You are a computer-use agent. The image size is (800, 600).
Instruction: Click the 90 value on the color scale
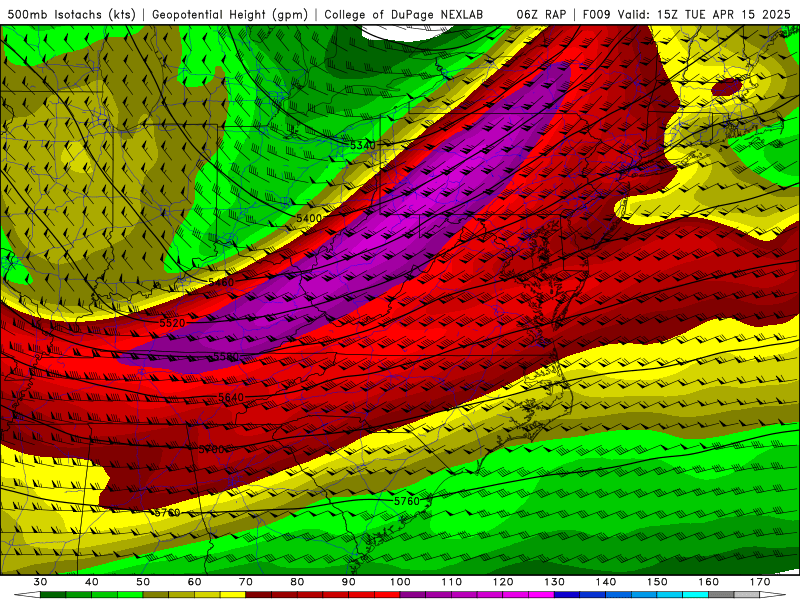tap(349, 582)
